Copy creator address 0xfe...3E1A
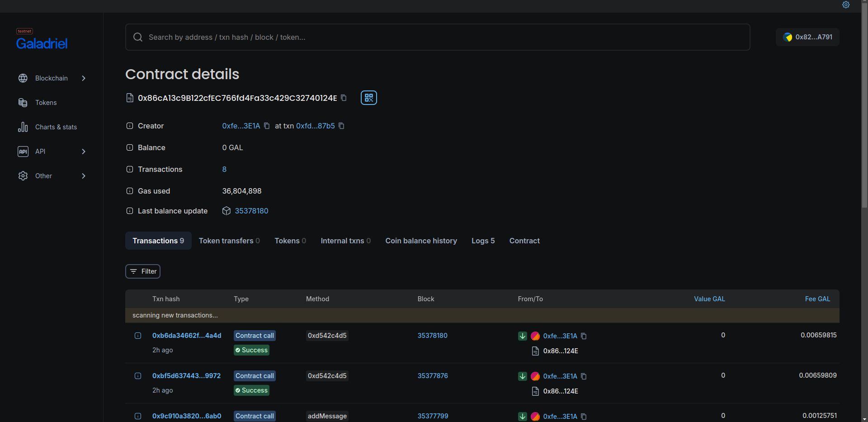Viewport: 868px width, 422px height. click(x=267, y=126)
